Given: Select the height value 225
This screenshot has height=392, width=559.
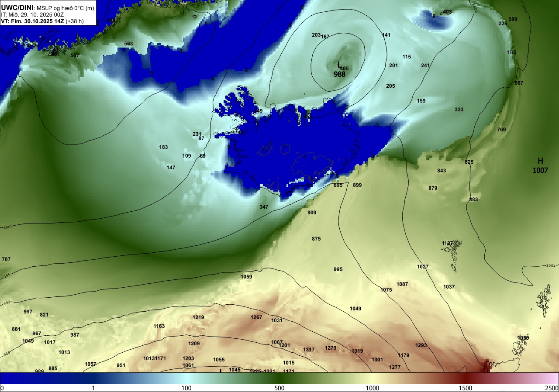Looking at the screenshot, I should 503,24.
